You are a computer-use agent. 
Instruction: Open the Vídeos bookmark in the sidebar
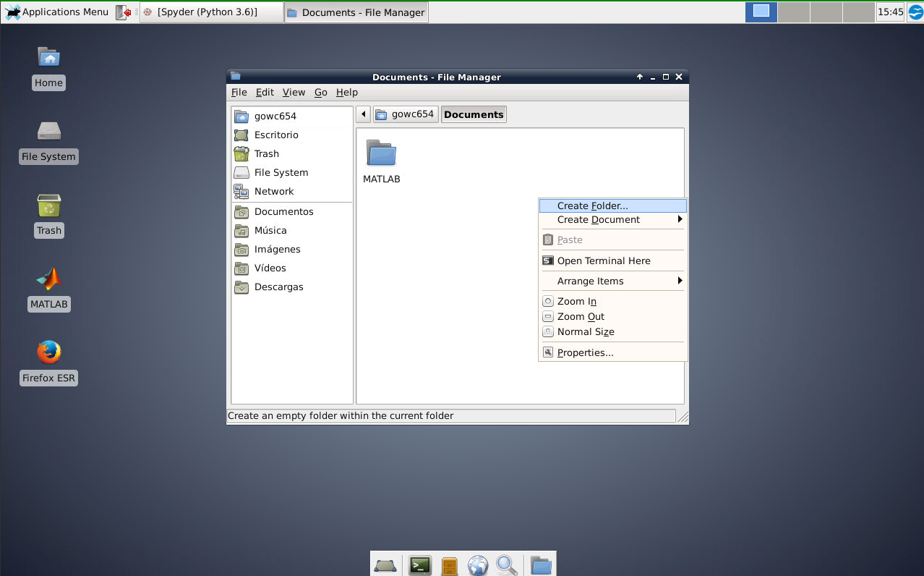click(x=291, y=268)
